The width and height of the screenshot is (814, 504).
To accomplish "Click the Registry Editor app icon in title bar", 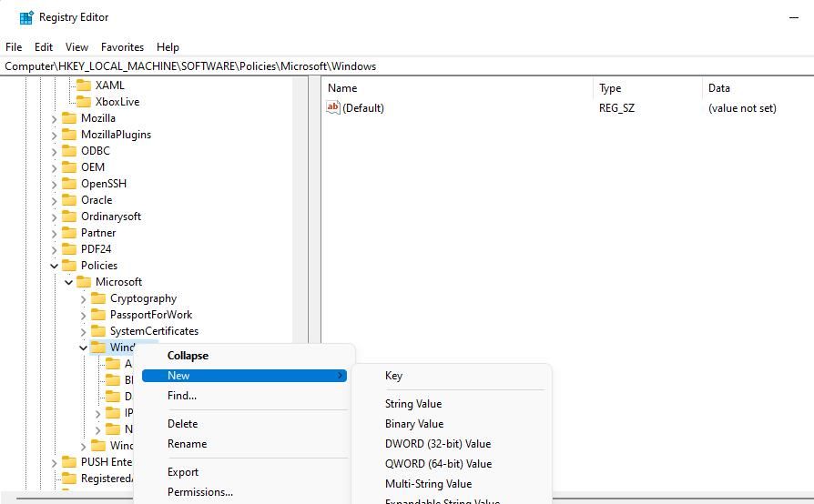I will coord(26,17).
